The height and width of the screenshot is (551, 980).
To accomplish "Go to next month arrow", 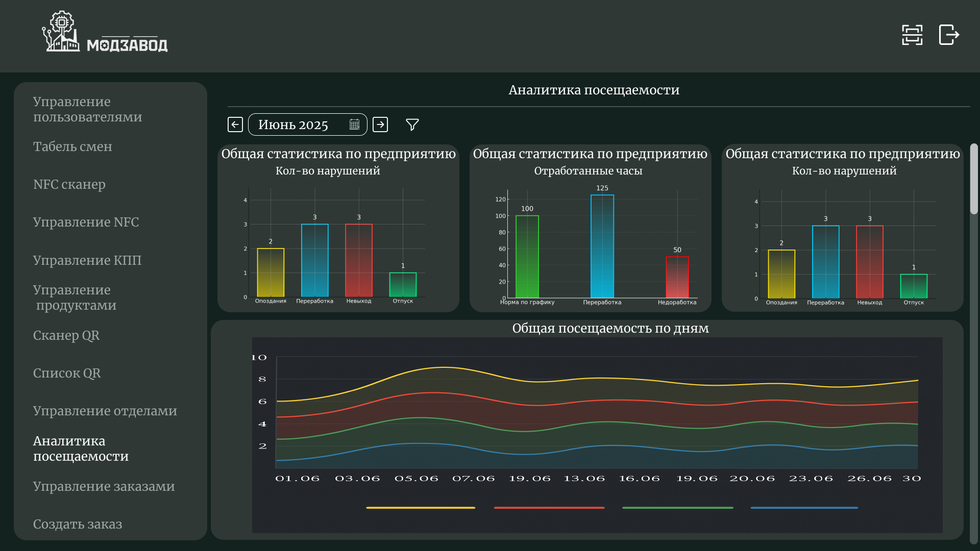I will click(x=380, y=124).
